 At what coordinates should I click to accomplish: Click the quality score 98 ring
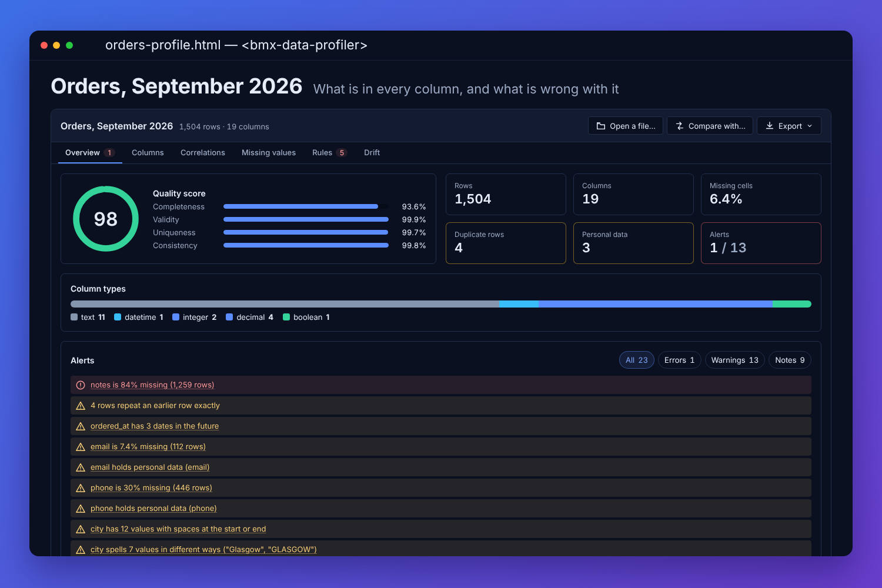point(106,219)
